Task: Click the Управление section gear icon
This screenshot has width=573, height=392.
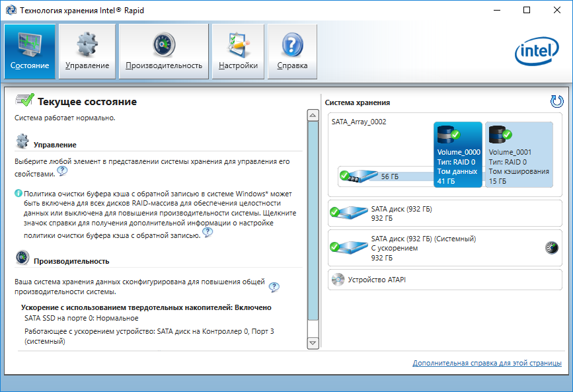Action: coord(22,141)
